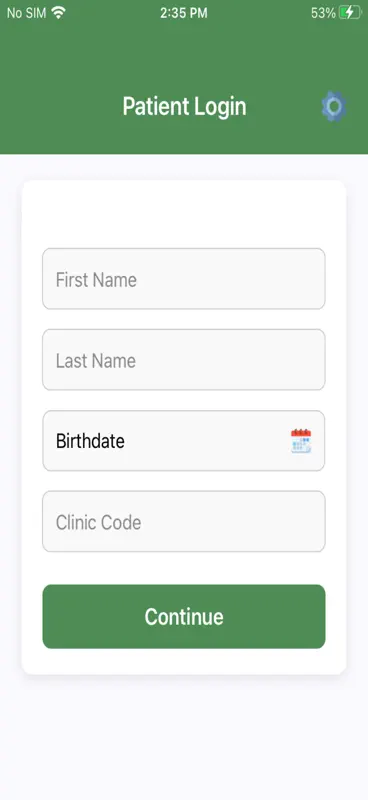Tap the First Name placeholder text
Screen dimensions: 368x800
pos(96,280)
